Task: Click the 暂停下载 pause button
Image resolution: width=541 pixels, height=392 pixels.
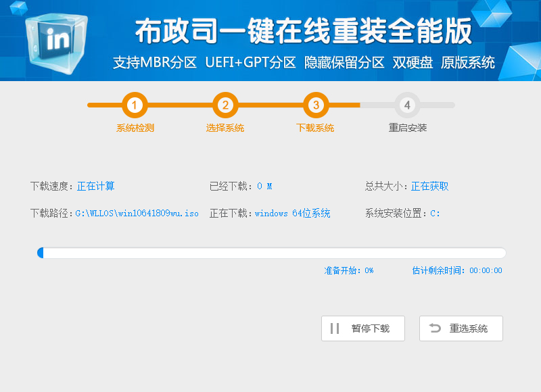Action: coord(363,328)
